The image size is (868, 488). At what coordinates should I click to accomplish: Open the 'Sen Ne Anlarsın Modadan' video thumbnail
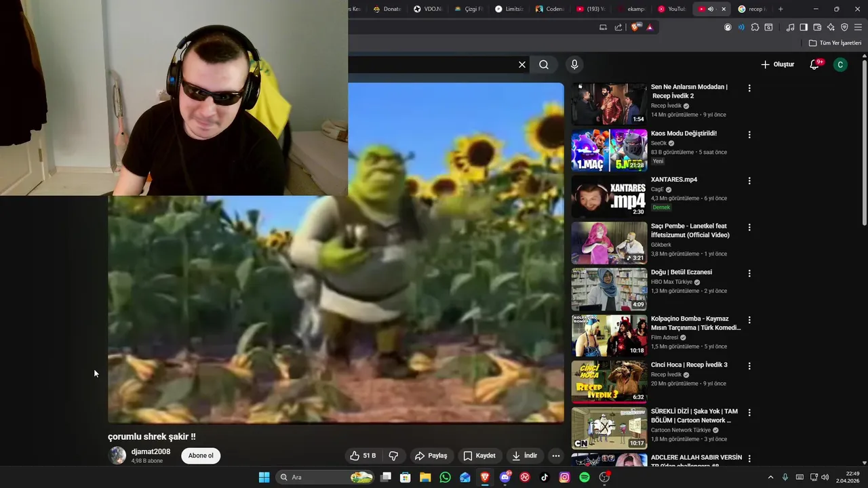pyautogui.click(x=609, y=104)
